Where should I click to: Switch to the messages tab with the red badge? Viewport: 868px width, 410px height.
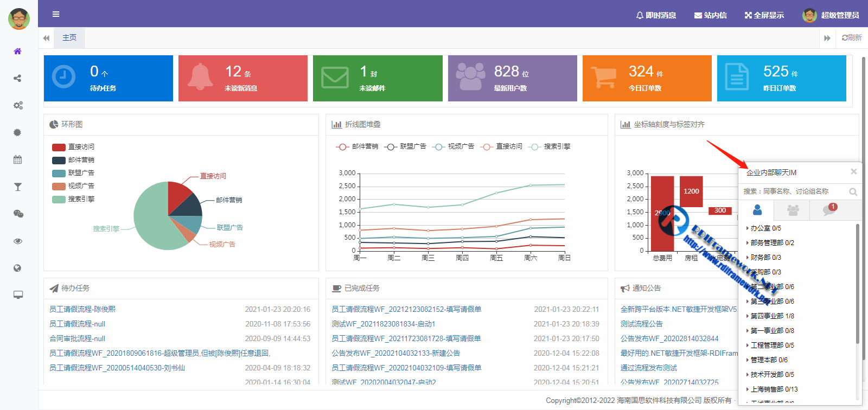point(828,210)
